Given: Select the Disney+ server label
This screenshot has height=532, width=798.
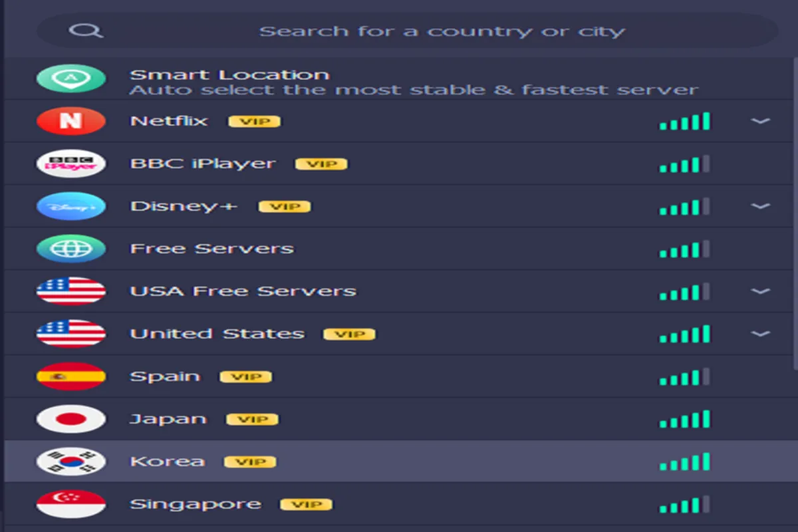Looking at the screenshot, I should [x=184, y=206].
